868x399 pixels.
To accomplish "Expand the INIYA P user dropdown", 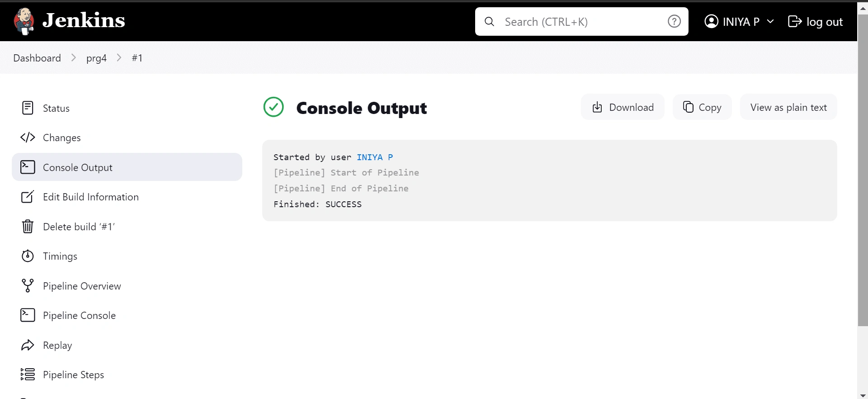I will [771, 21].
